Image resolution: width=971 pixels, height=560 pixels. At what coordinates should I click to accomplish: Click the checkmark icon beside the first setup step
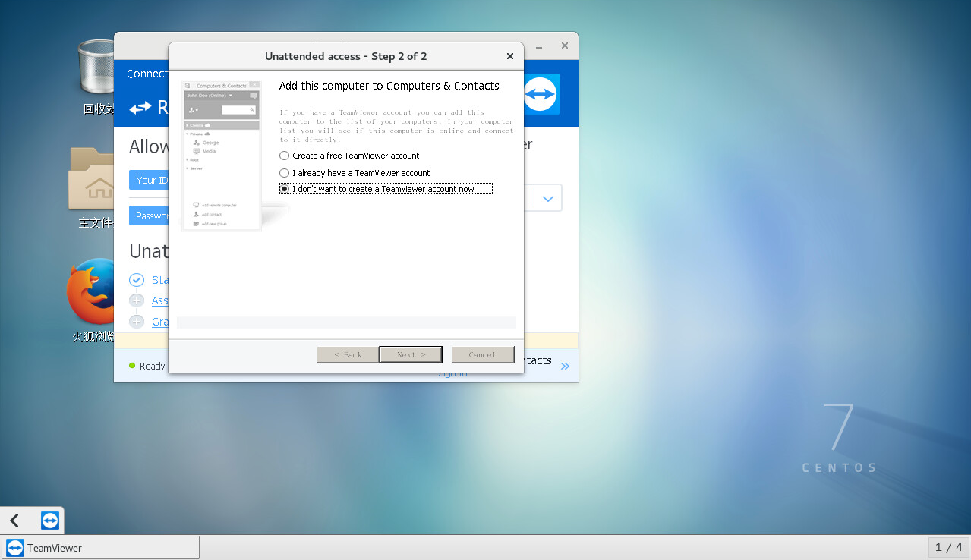point(137,280)
